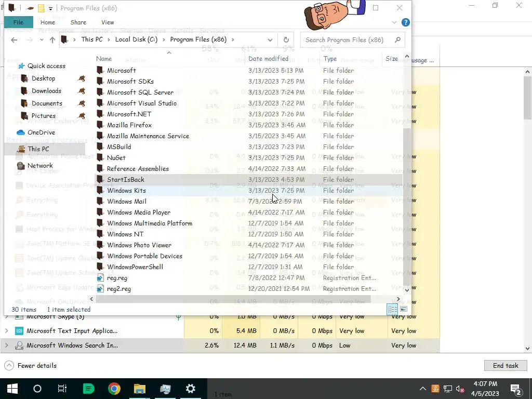This screenshot has height=399, width=532.
Task: Switch to the Home ribbon tab
Action: [x=47, y=22]
